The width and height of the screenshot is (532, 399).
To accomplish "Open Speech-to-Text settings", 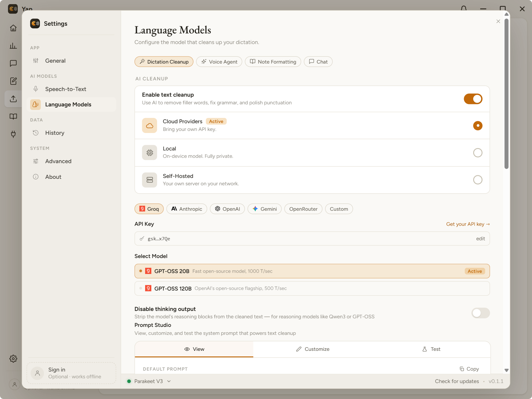I will [x=71, y=89].
